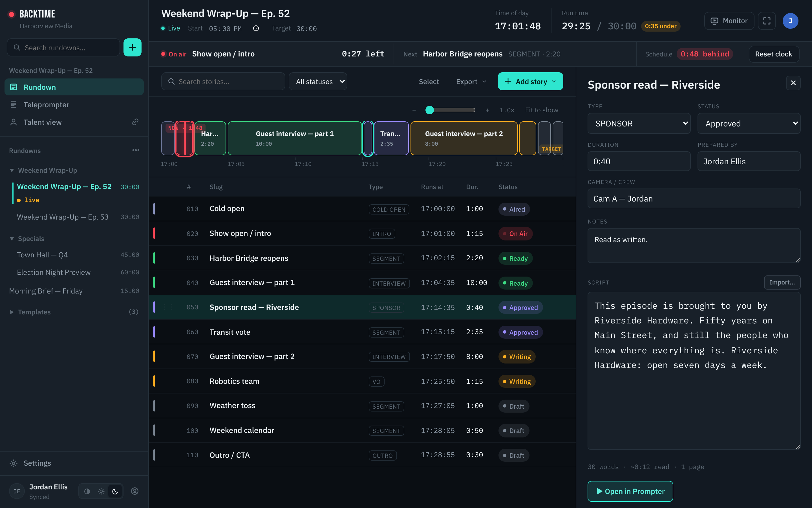This screenshot has width=812, height=508.
Task: Expand the Templates group
Action: (x=12, y=312)
